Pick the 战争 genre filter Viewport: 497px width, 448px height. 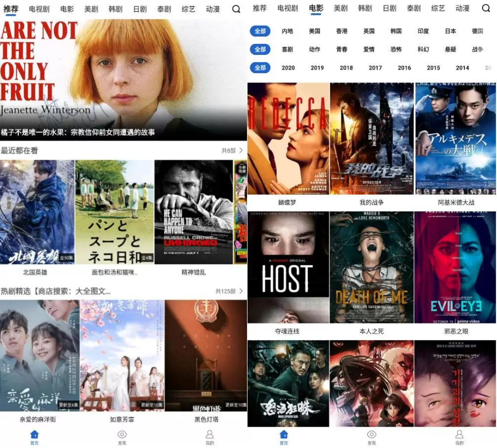478,49
